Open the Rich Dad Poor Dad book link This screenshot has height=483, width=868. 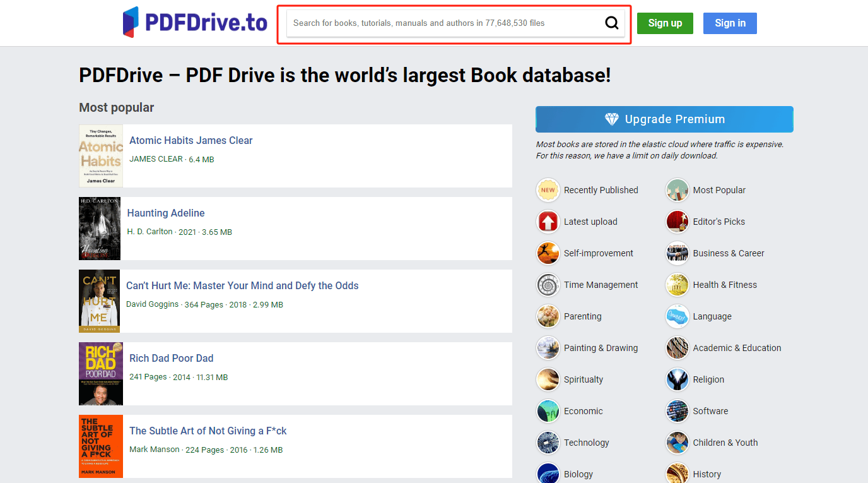point(171,358)
